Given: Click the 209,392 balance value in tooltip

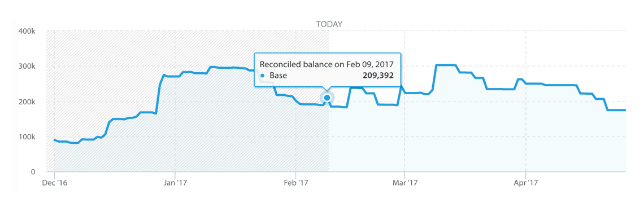Looking at the screenshot, I should tap(378, 76).
